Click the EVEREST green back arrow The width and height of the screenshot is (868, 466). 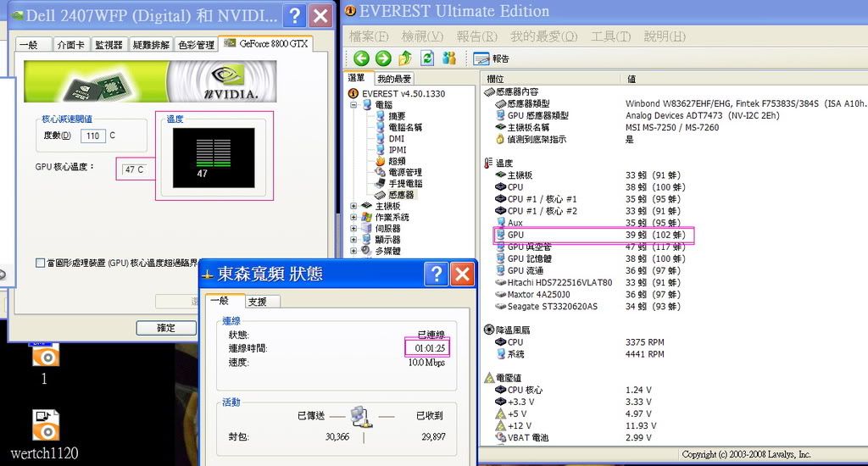point(361,58)
